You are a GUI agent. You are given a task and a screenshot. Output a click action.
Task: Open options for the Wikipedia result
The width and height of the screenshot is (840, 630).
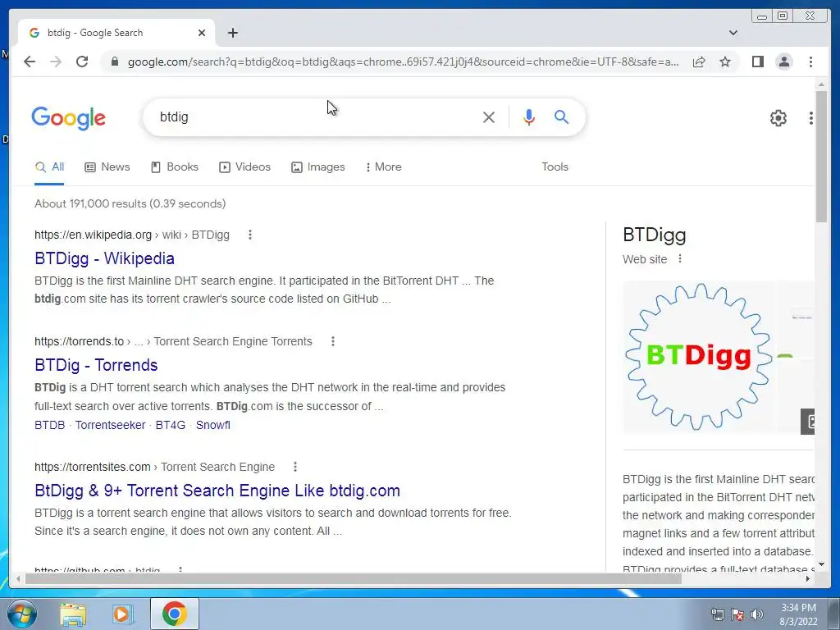pos(249,235)
